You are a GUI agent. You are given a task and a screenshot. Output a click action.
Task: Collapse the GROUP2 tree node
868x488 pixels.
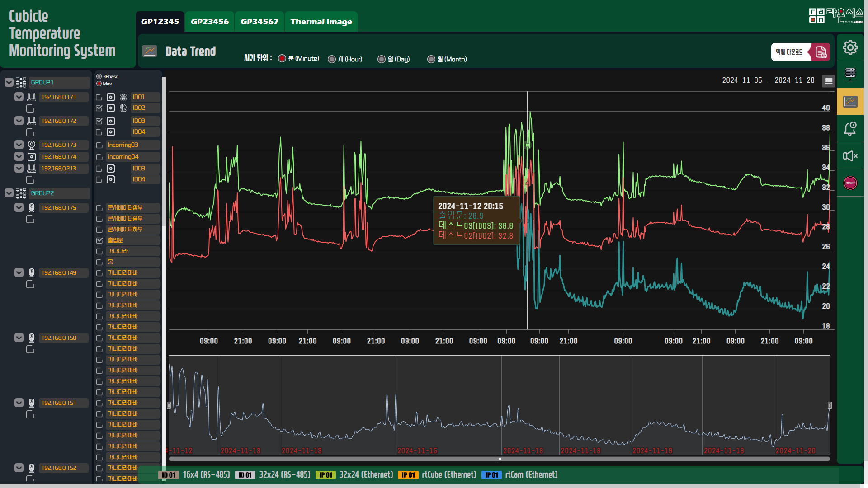[x=9, y=193]
